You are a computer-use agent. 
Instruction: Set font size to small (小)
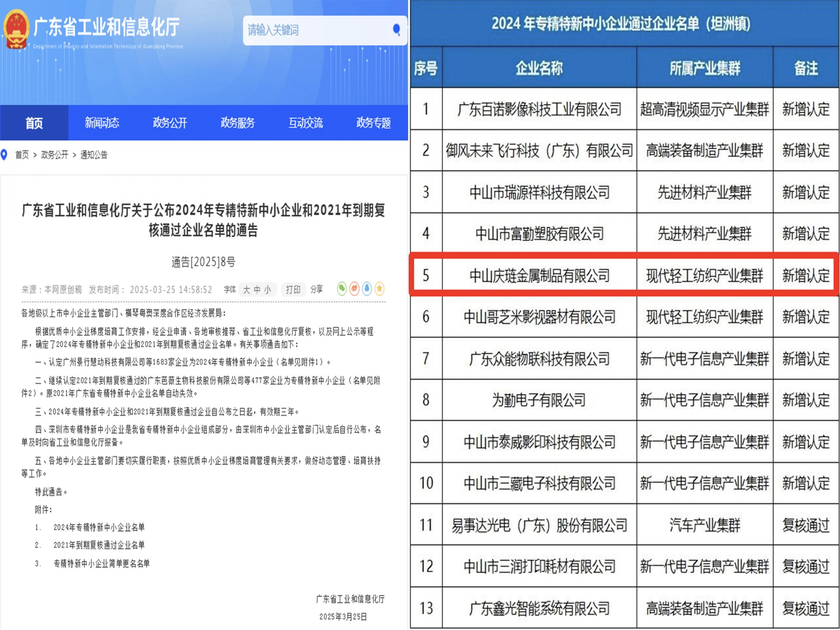point(268,290)
